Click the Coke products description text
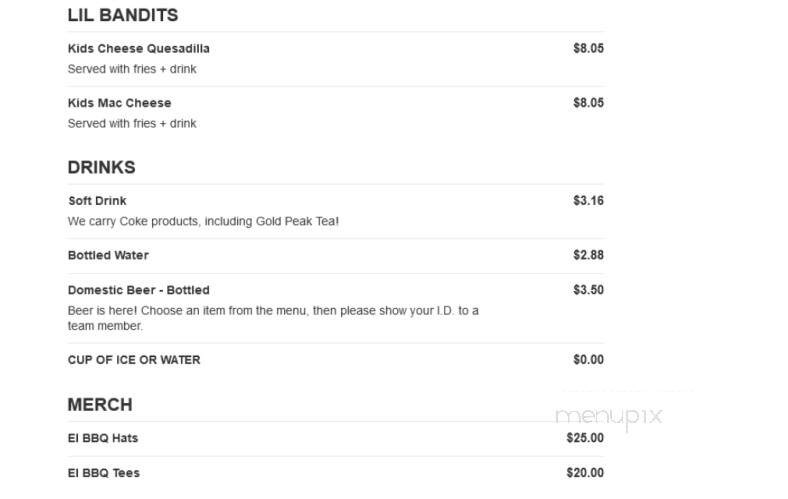The height and width of the screenshot is (499, 788). click(204, 222)
